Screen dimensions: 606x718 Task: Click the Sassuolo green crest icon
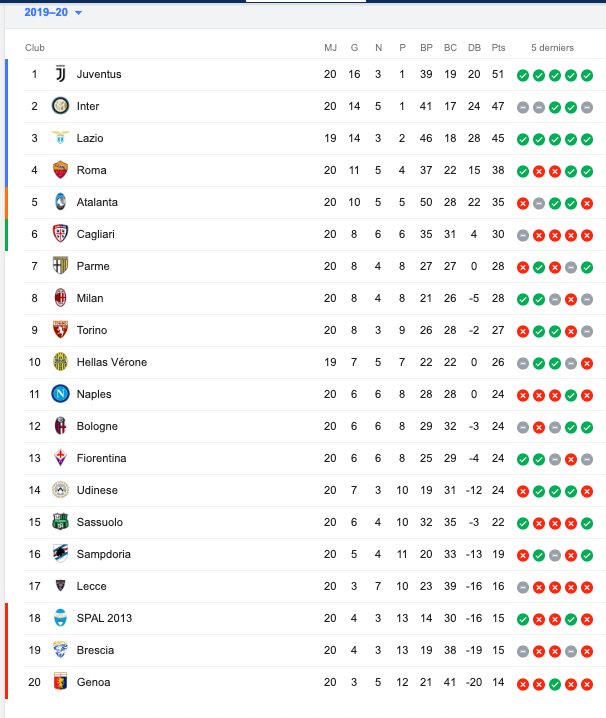[60, 522]
